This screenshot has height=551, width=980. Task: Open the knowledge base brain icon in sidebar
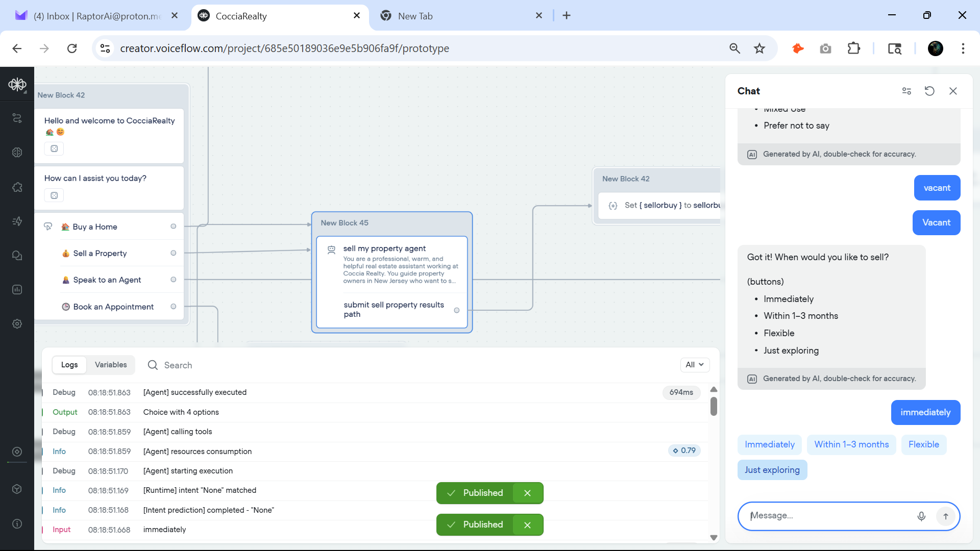pyautogui.click(x=17, y=152)
